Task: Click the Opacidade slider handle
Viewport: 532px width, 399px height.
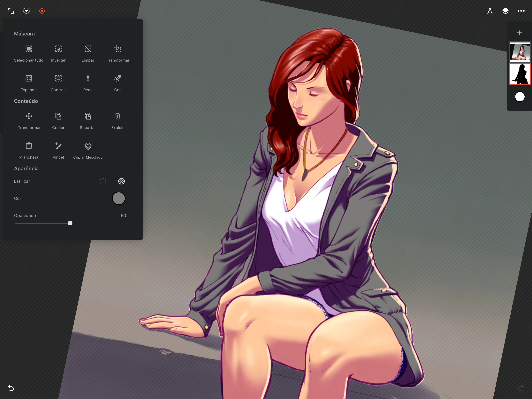Action: [x=70, y=223]
